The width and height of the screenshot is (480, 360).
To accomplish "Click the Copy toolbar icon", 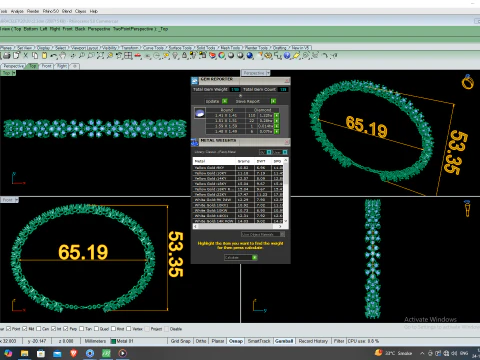I will (35, 56).
